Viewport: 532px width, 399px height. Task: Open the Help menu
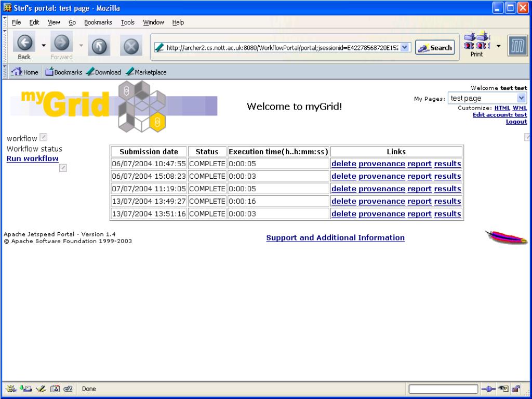click(178, 22)
